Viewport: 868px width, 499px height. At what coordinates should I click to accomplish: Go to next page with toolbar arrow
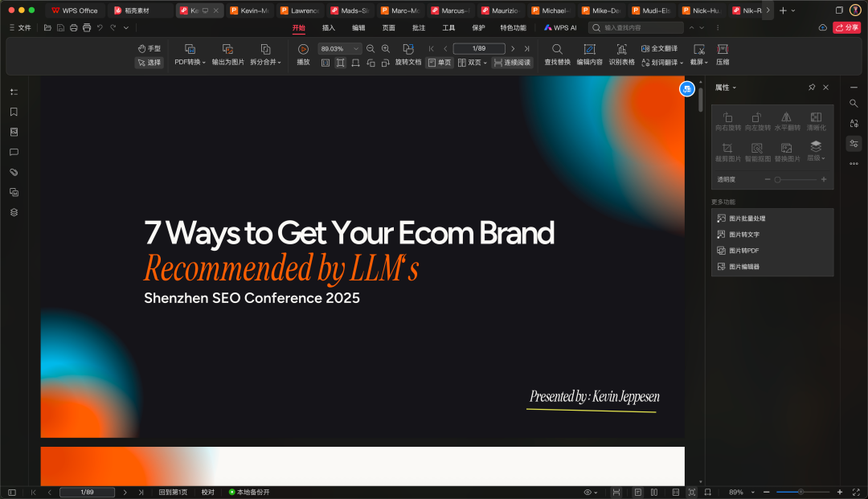[x=513, y=49]
